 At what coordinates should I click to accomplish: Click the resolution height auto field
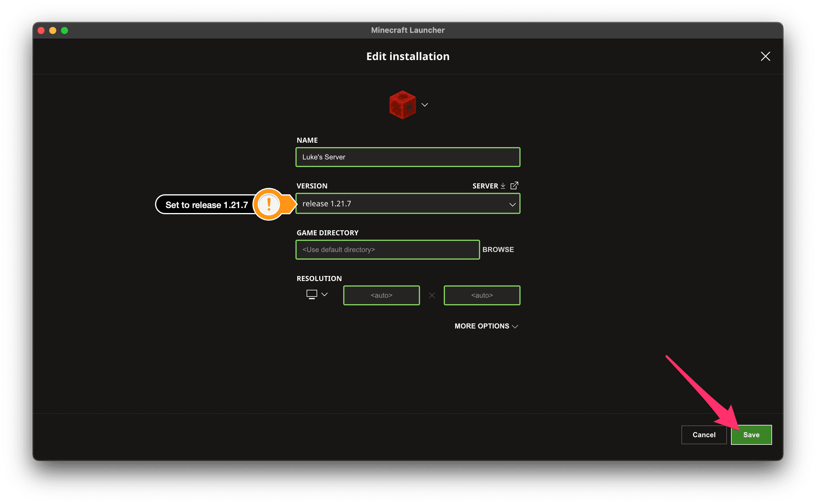point(482,295)
